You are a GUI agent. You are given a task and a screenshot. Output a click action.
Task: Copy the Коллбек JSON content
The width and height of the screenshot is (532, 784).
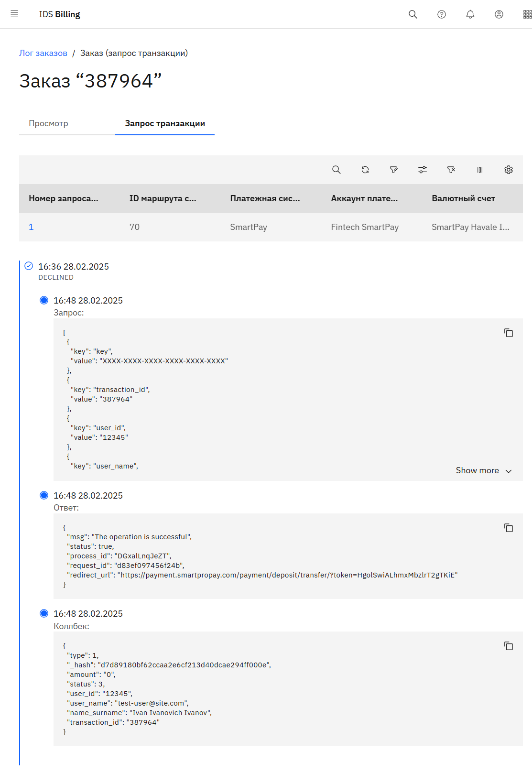point(509,646)
